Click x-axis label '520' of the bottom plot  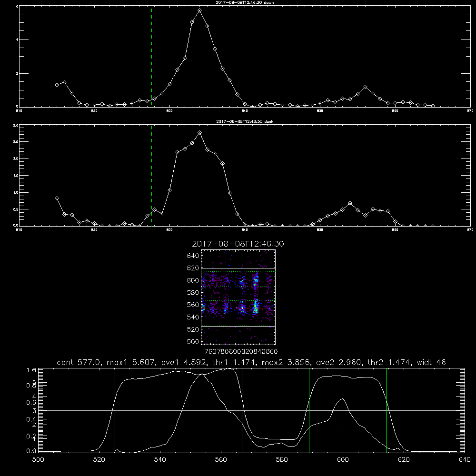(x=99, y=460)
